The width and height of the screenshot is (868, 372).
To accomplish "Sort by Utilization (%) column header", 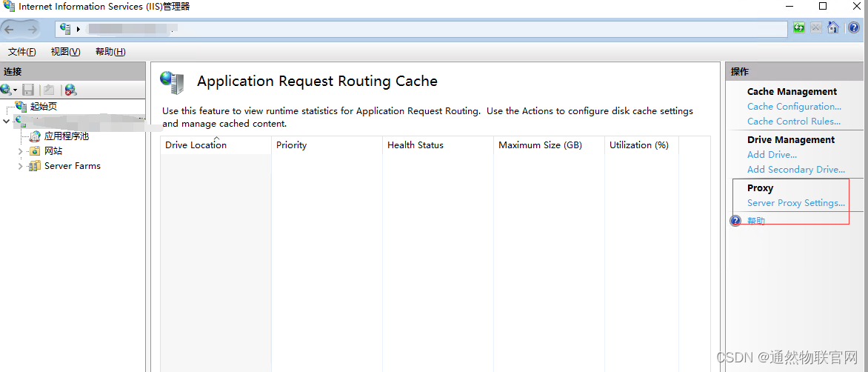I will click(x=641, y=145).
